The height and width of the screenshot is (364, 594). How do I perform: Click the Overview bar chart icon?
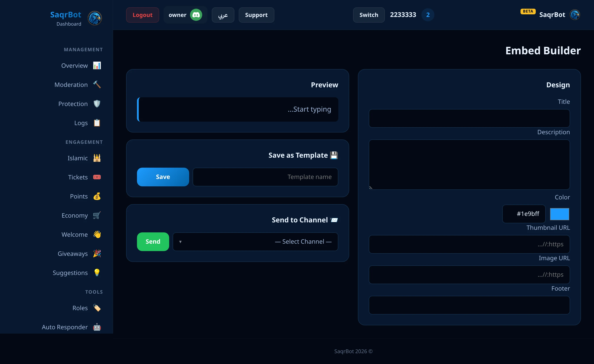click(x=97, y=66)
